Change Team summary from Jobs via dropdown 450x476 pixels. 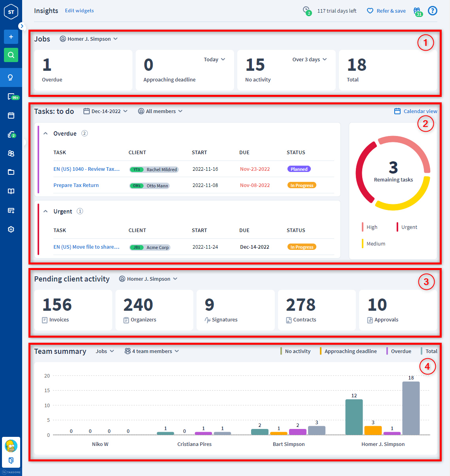[104, 351]
